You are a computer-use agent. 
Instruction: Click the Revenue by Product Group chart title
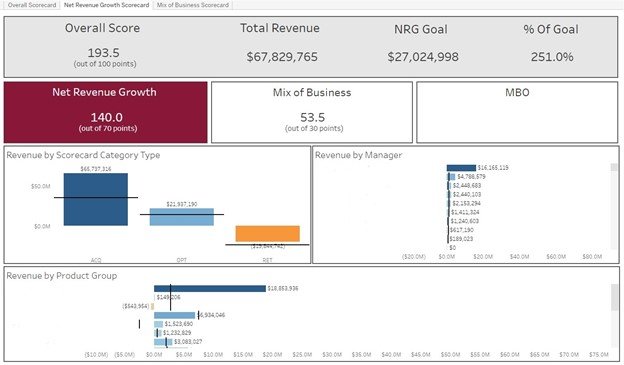pyautogui.click(x=62, y=275)
